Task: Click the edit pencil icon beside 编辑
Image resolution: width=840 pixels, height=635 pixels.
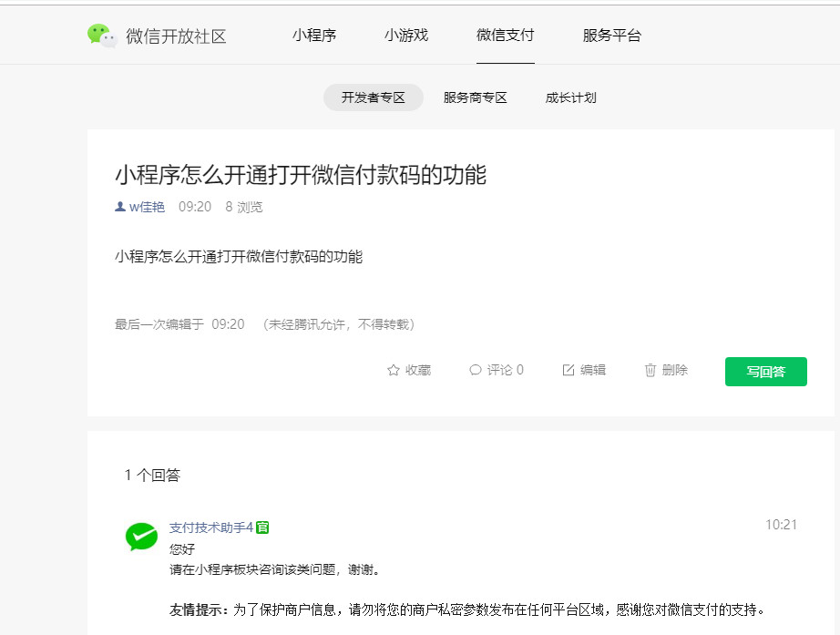Action: pos(569,370)
